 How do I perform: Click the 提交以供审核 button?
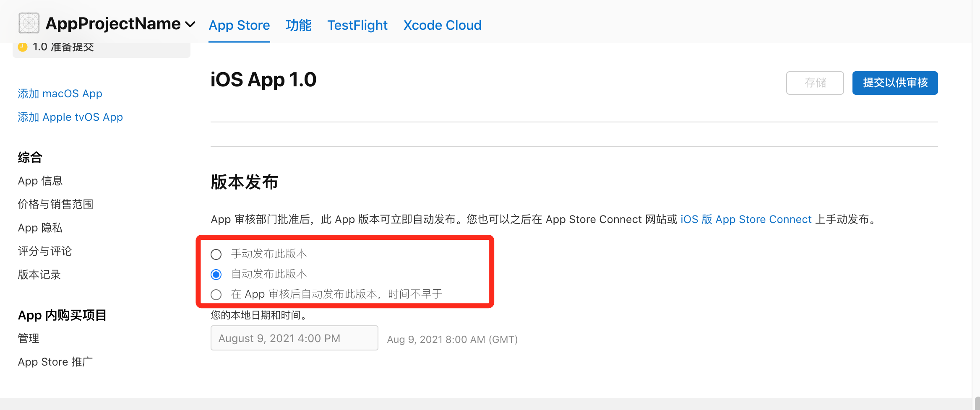(x=895, y=83)
